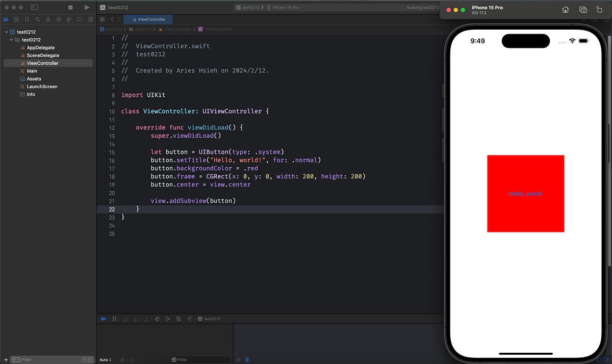
Task: Toggle the navigator sidebar
Action: 34,7
